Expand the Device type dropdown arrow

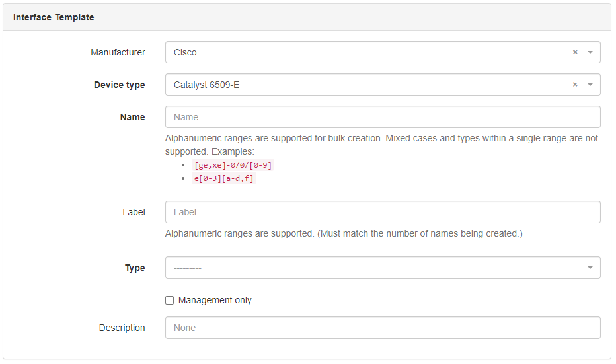[x=590, y=85]
